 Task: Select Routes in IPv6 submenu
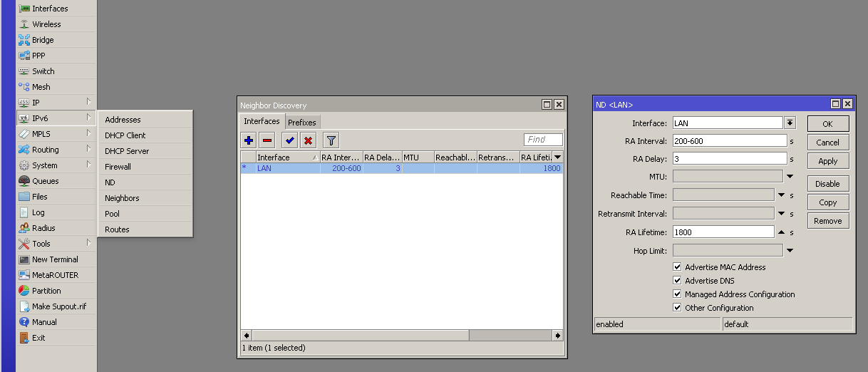[145, 229]
